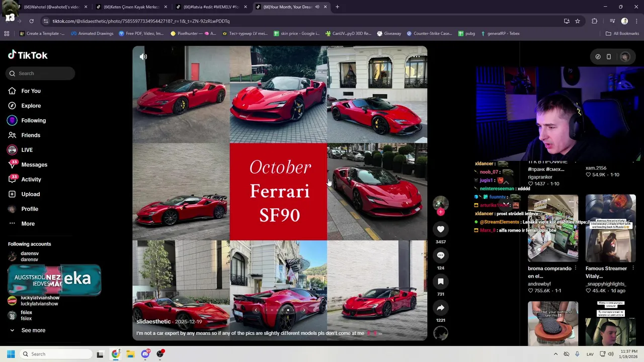Image resolution: width=644 pixels, height=362 pixels.
Task: Open darensv following account
Action: pyautogui.click(x=30, y=256)
